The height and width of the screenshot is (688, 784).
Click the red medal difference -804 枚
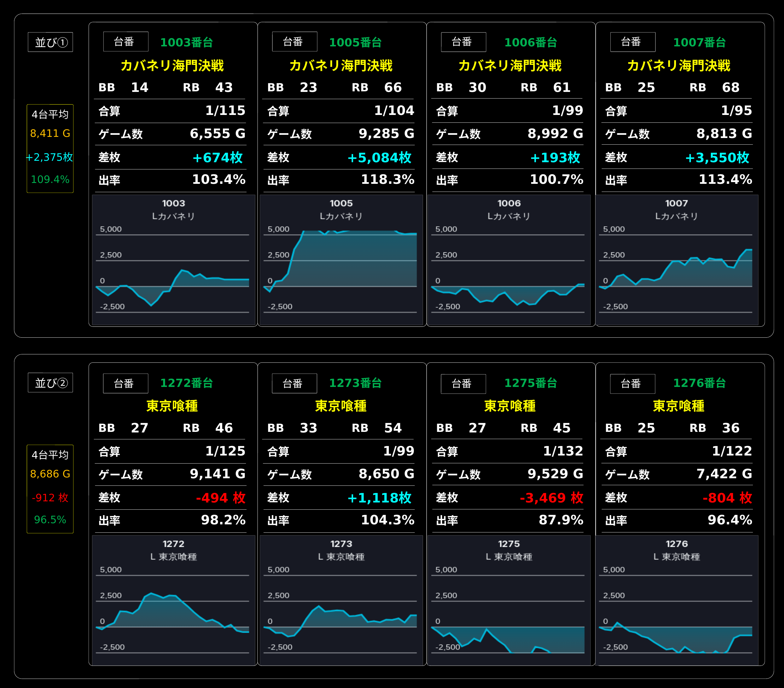tap(727, 498)
